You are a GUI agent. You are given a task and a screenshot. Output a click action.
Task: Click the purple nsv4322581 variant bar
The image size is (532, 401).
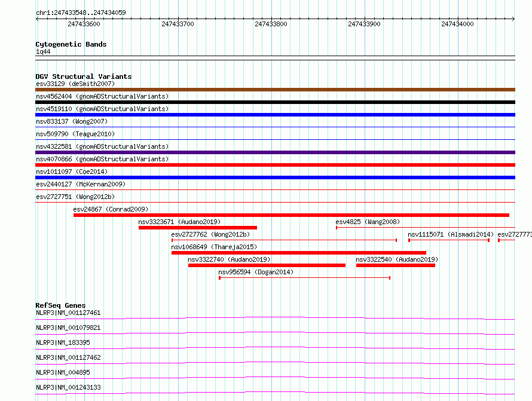pyautogui.click(x=275, y=152)
